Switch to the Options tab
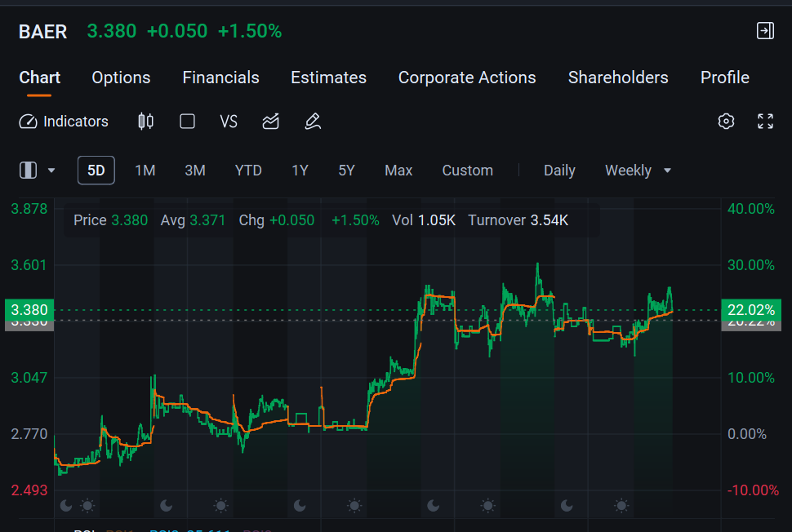 tap(121, 78)
